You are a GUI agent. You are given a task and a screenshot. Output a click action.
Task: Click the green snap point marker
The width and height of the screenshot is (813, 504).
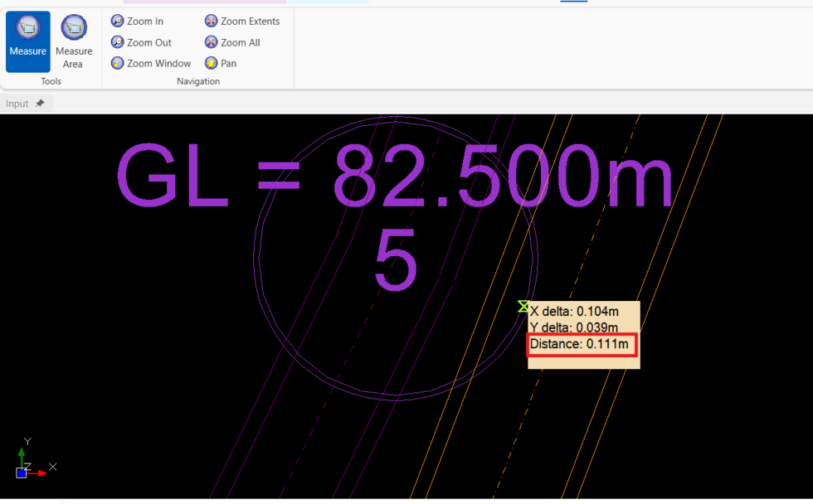click(523, 307)
